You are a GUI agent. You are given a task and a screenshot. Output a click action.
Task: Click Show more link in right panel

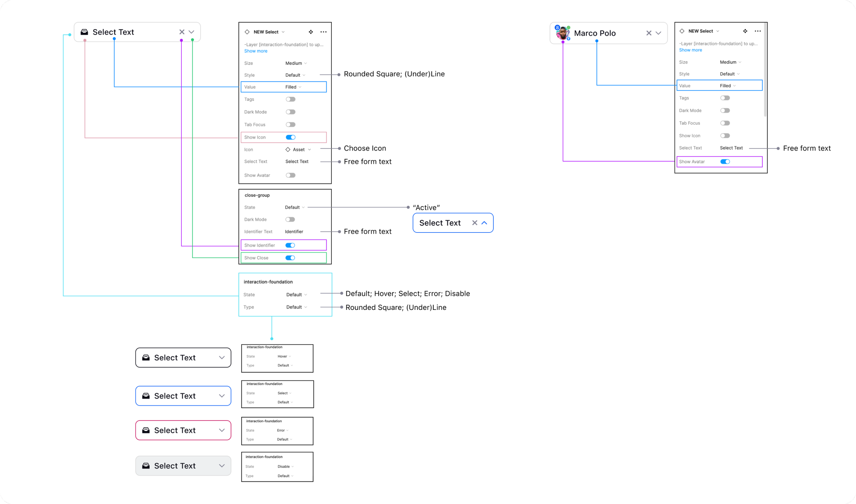pos(690,50)
